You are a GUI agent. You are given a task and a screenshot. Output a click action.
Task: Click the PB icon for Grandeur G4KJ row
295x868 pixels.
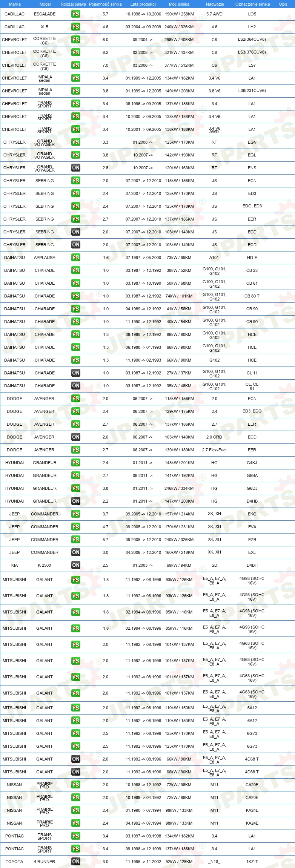tap(75, 463)
